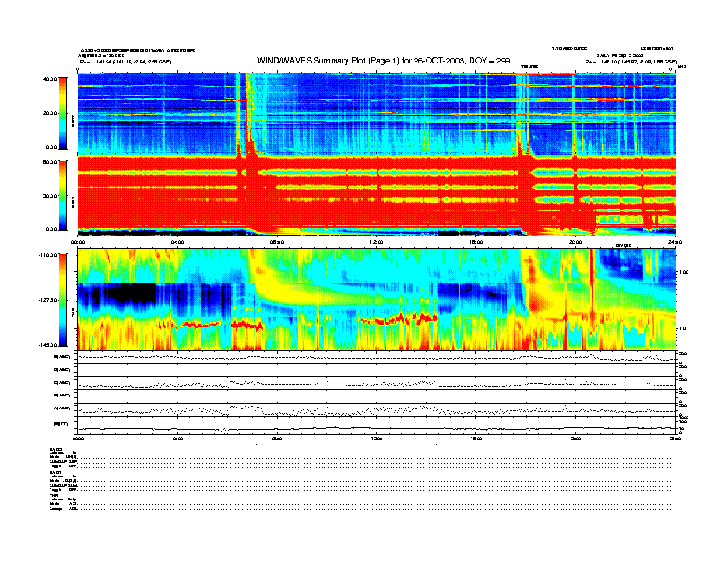Click the 04:00 tick below RAD1 spectrogram
The image size is (728, 563).
pos(177,242)
